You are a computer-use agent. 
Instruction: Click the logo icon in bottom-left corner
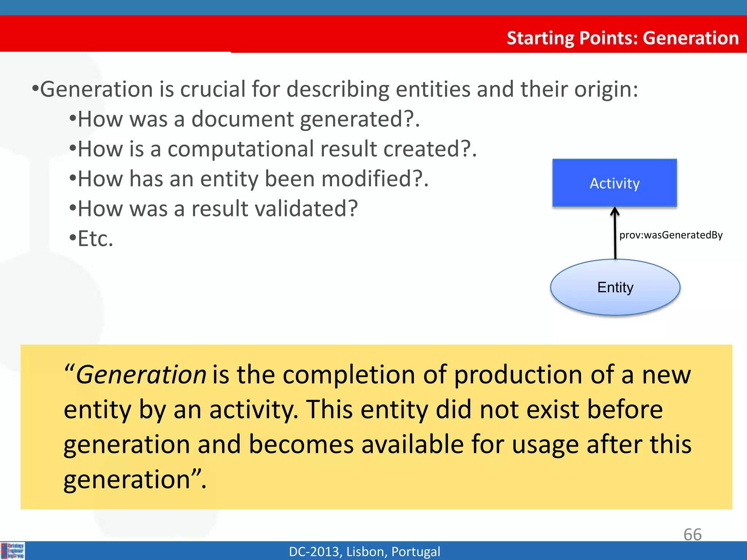(x=13, y=551)
